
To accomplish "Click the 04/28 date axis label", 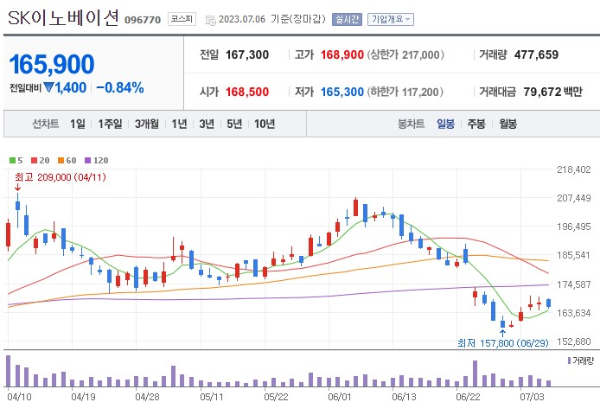I will click(x=147, y=397).
